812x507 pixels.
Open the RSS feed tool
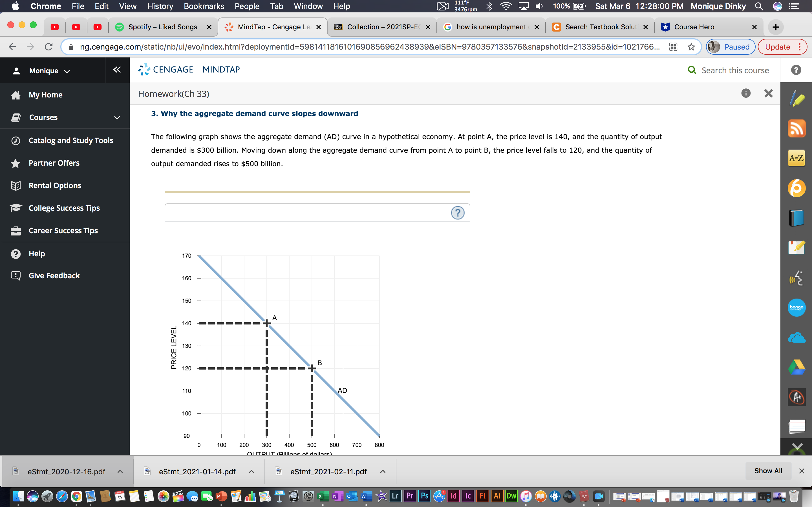click(797, 128)
